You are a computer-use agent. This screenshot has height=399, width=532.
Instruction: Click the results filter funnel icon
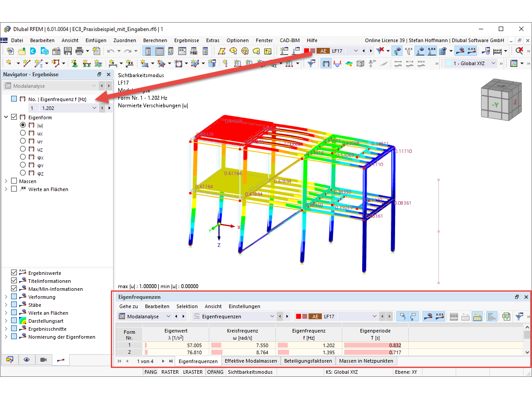[x=312, y=63]
